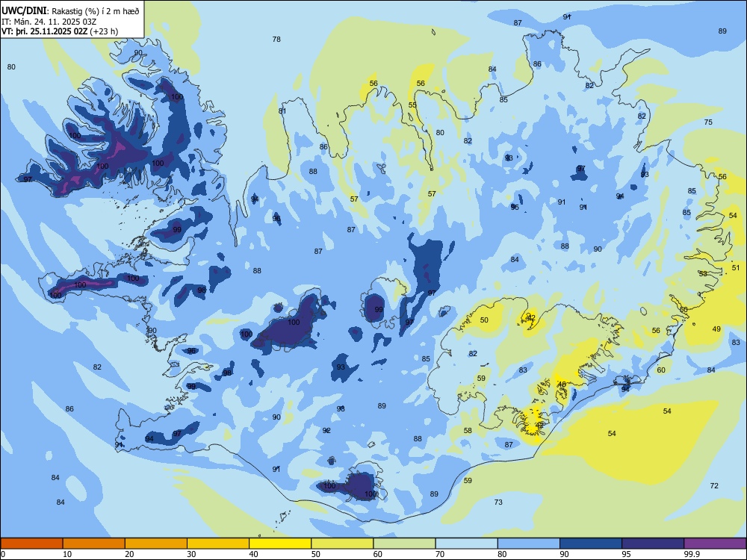The width and height of the screenshot is (747, 560).
Task: Click the purple 99.9+ legend swatch
Action: (715, 544)
